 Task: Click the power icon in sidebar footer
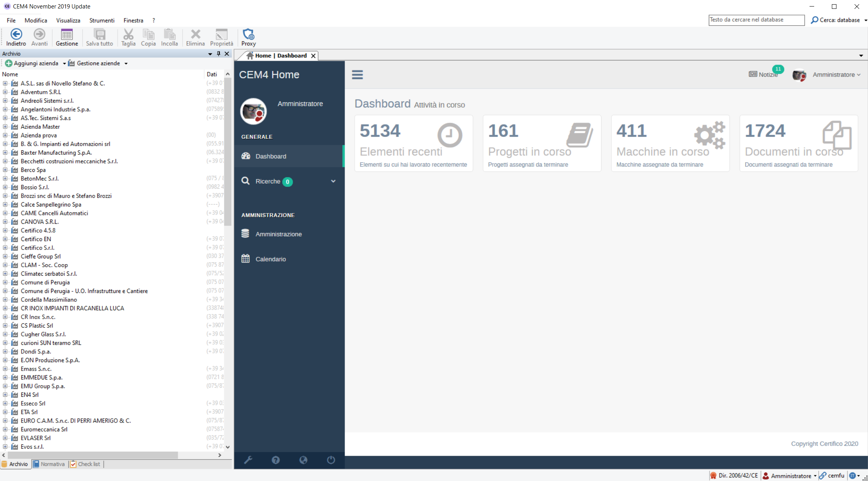tap(331, 460)
